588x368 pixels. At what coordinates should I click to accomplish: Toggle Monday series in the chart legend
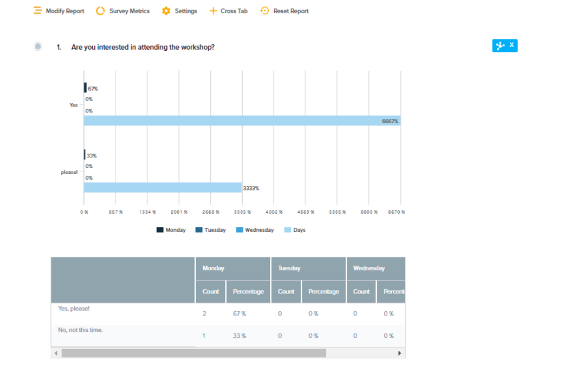pos(171,230)
